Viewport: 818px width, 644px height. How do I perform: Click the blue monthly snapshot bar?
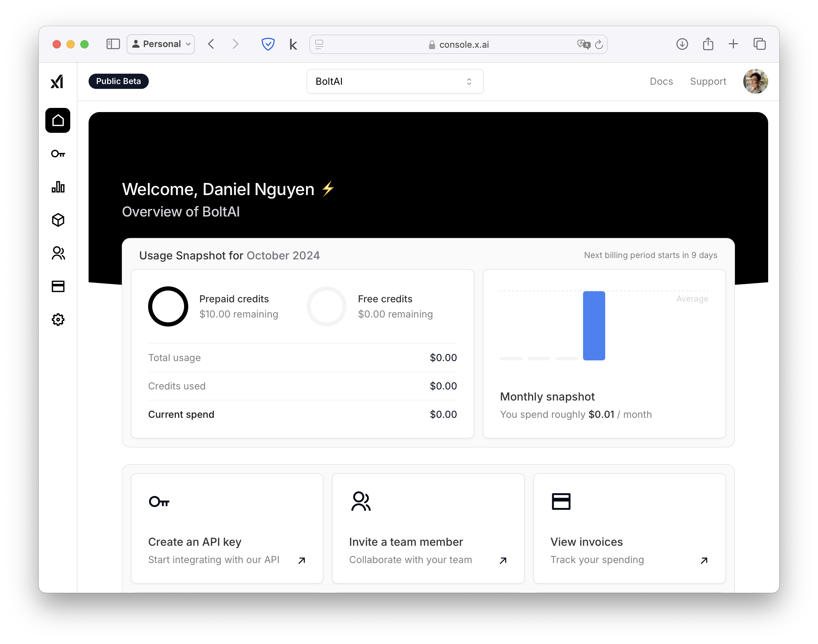click(594, 326)
